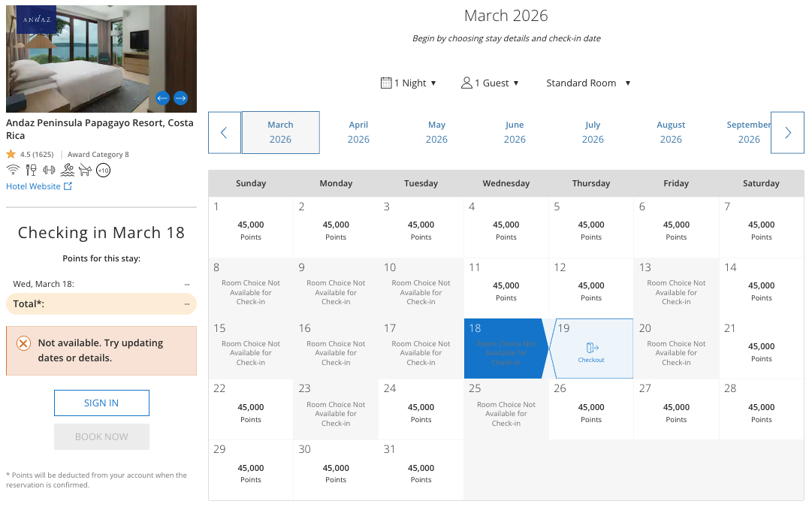Select March 12 as check-in date
Screen dimensions: 812x507
(591, 288)
